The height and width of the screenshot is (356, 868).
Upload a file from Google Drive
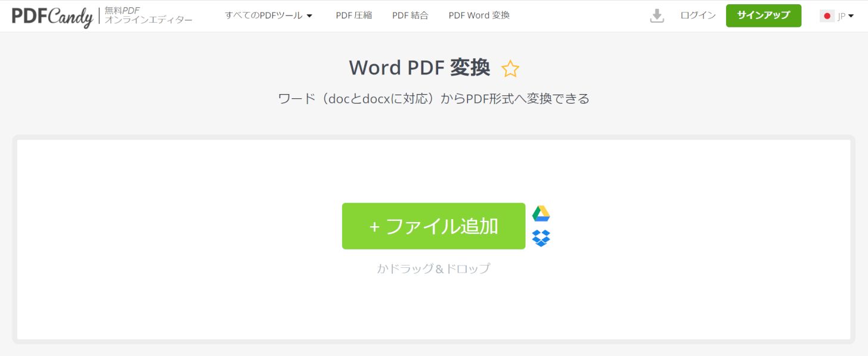point(540,213)
